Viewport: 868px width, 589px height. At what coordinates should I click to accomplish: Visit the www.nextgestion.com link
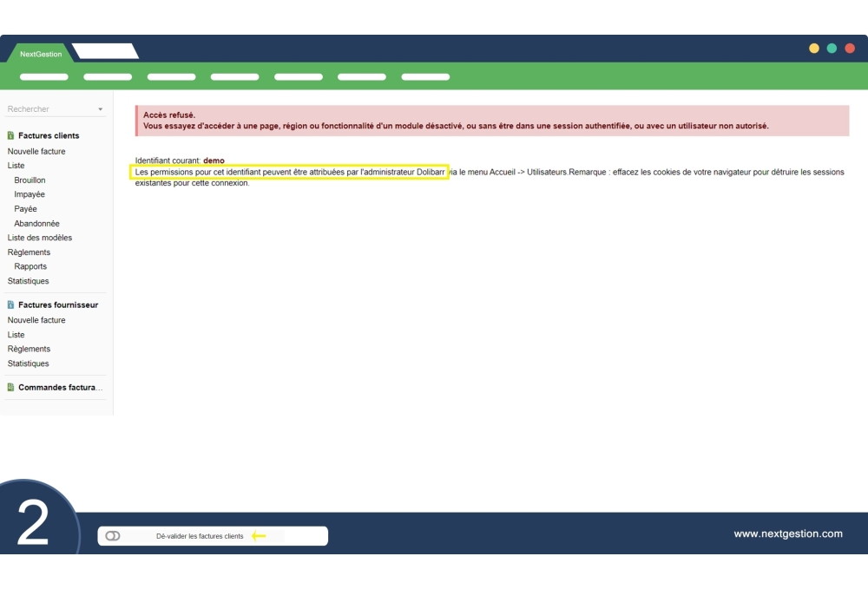click(x=789, y=533)
